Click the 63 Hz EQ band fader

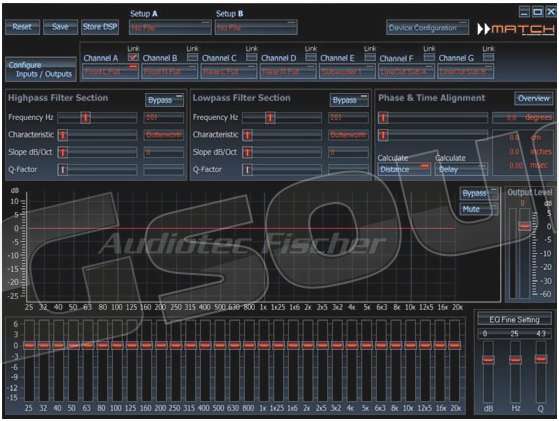pyautogui.click(x=88, y=345)
